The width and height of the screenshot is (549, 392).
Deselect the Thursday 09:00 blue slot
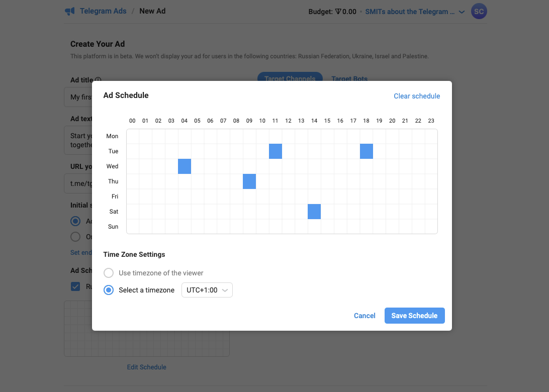click(249, 181)
